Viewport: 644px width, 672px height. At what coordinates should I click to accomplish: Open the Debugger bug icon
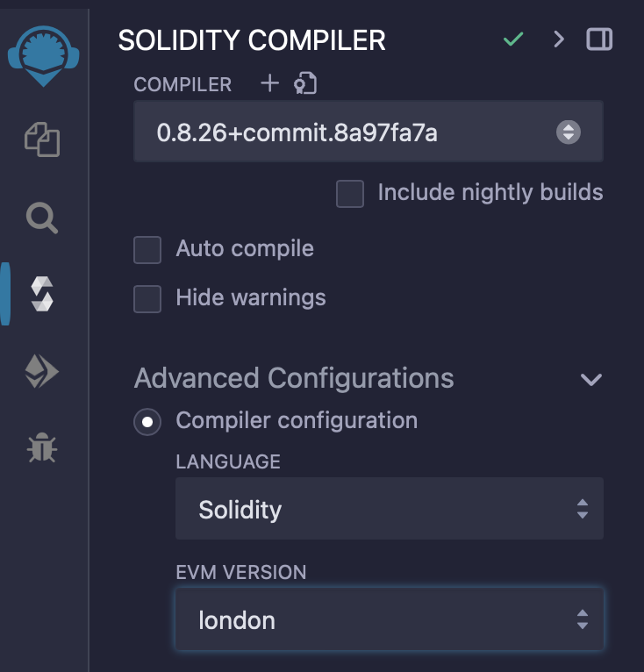click(42, 448)
